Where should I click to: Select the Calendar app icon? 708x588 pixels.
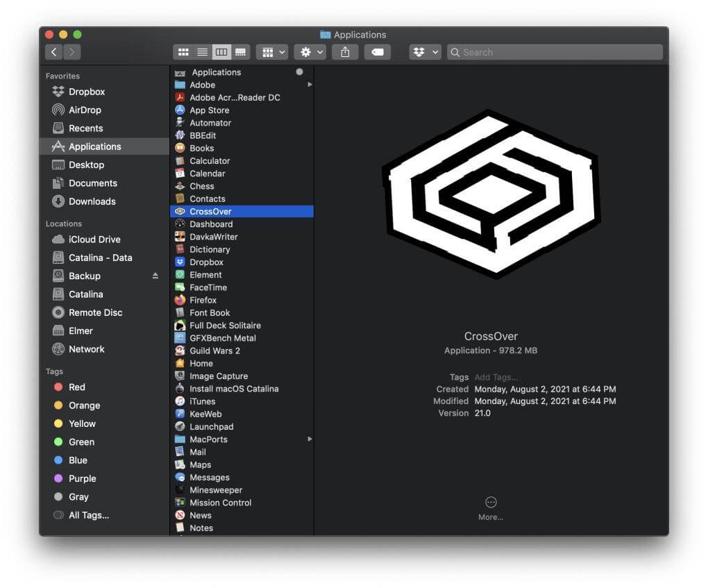[x=180, y=173]
